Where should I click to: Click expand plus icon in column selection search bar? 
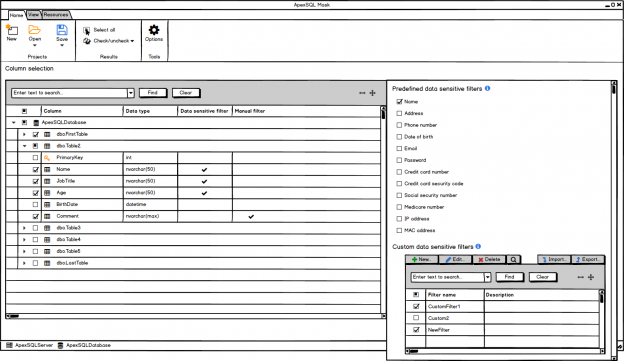tap(372, 93)
